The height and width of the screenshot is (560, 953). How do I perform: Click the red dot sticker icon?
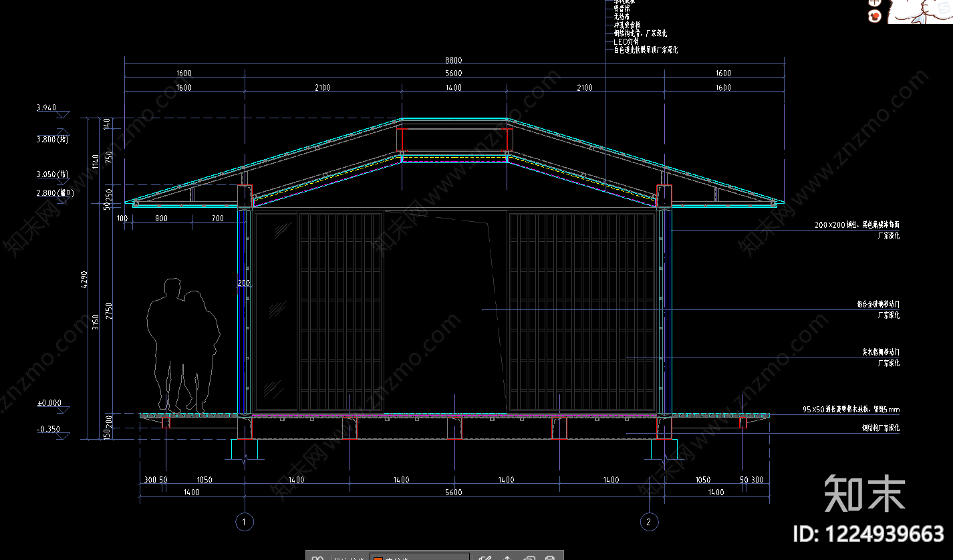[874, 16]
